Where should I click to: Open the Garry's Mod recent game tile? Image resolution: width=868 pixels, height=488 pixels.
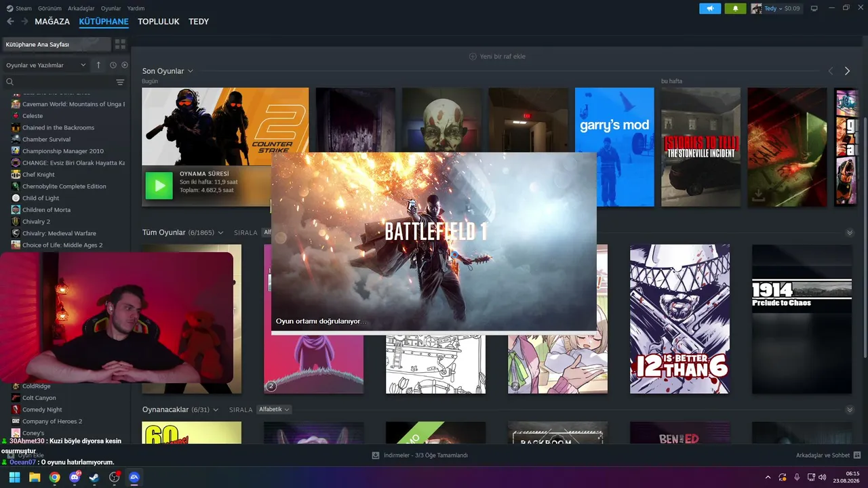[614, 147]
